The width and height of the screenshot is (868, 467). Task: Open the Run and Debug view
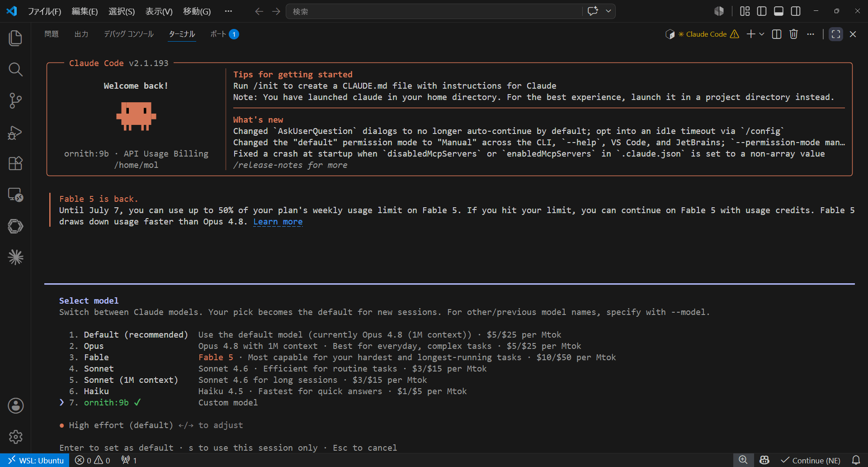coord(15,132)
